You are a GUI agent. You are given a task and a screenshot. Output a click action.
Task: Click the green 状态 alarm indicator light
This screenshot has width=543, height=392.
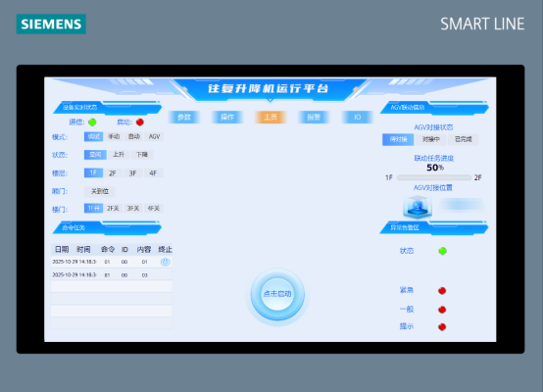click(x=442, y=251)
